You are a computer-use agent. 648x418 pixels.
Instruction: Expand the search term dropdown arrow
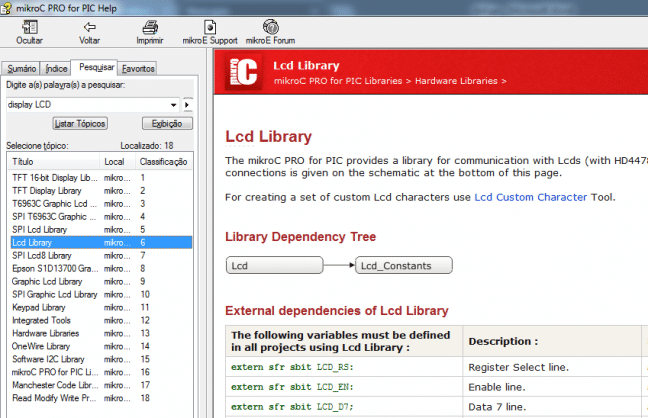pyautogui.click(x=175, y=104)
